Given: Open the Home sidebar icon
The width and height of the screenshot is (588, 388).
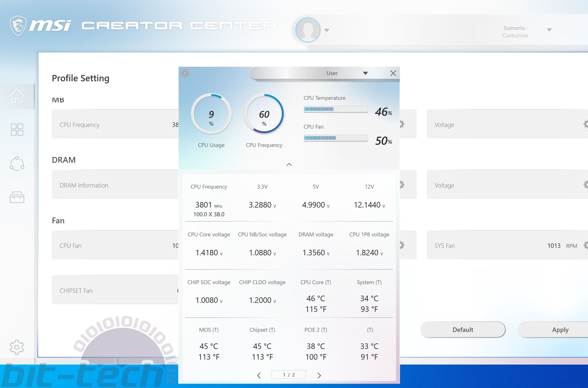Looking at the screenshot, I should (17, 96).
